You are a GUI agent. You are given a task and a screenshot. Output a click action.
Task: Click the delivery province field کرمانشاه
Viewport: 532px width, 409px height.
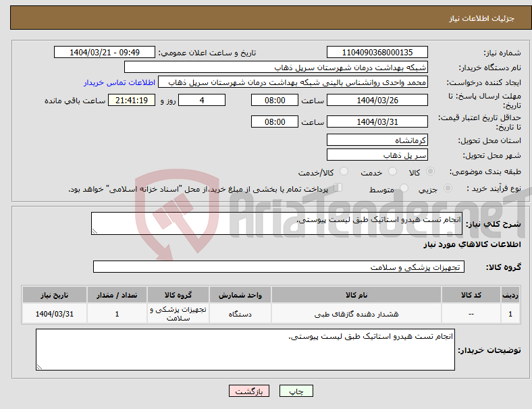click(377, 140)
